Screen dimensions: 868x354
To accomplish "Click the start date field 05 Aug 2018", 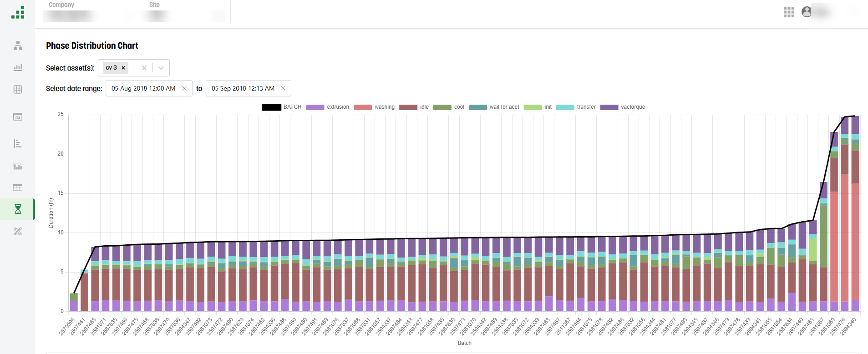I will (x=143, y=88).
